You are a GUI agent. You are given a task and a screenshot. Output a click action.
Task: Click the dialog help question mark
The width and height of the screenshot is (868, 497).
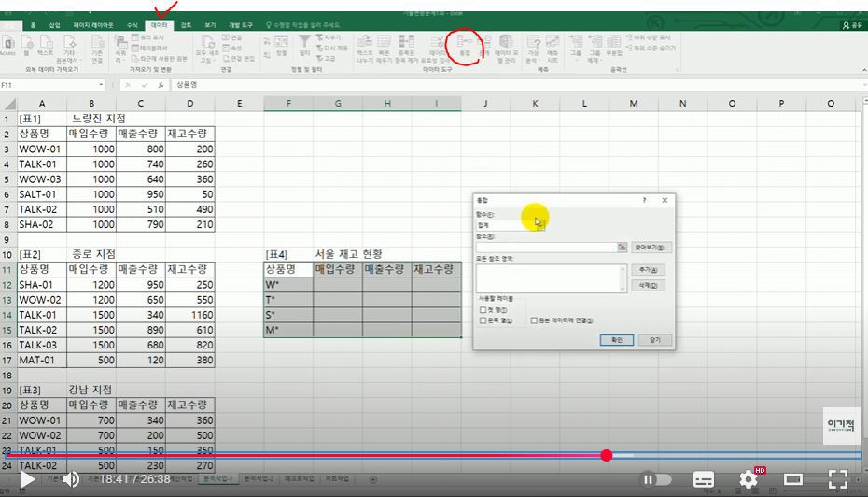coord(644,200)
